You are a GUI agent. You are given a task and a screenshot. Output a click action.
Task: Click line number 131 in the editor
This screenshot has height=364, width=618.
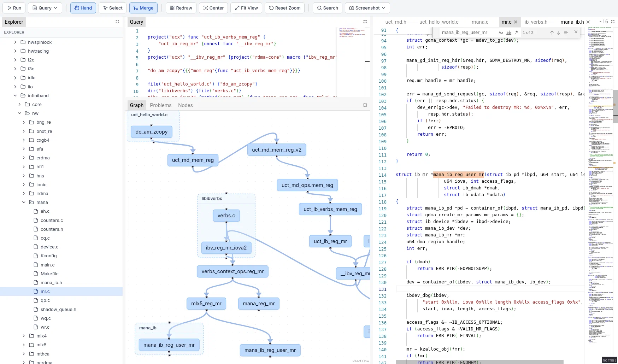pyautogui.click(x=383, y=289)
